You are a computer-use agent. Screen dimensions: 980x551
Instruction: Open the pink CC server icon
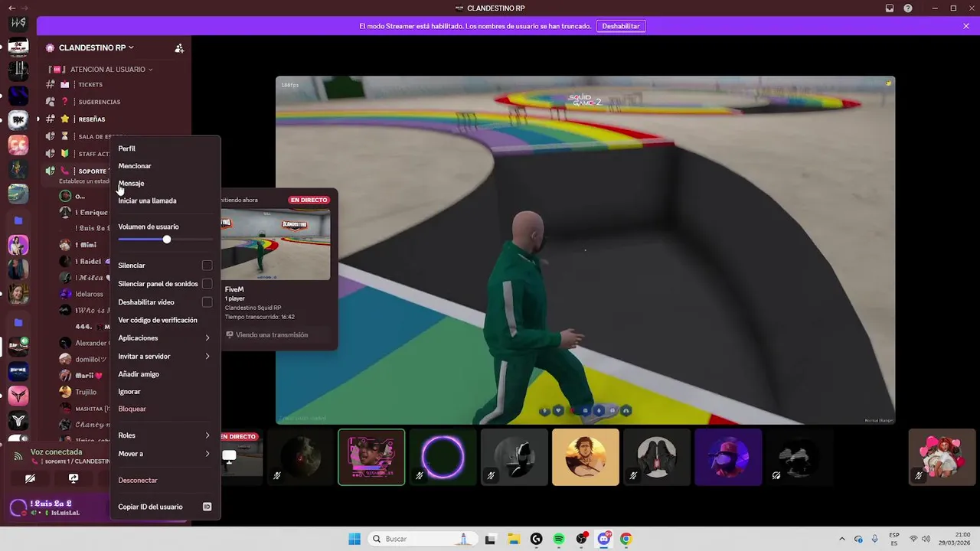pyautogui.click(x=18, y=145)
